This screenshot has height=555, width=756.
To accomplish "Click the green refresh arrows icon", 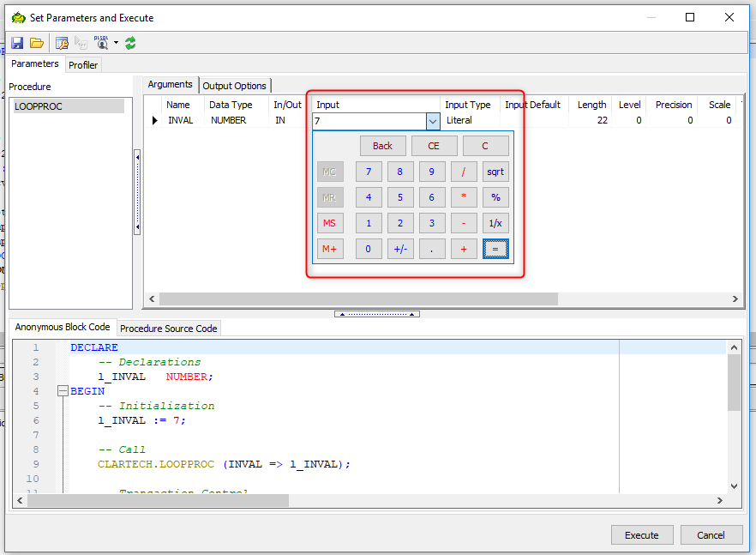I will click(x=130, y=43).
